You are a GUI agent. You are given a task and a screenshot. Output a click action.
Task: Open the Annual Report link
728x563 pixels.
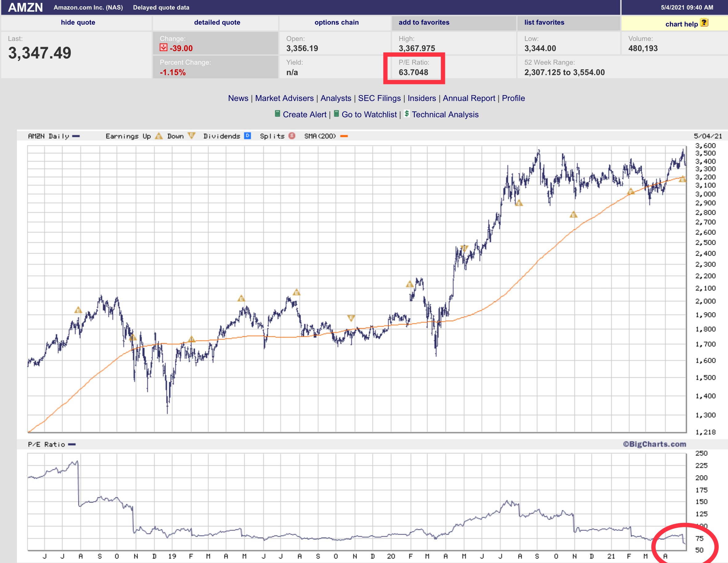coord(469,98)
